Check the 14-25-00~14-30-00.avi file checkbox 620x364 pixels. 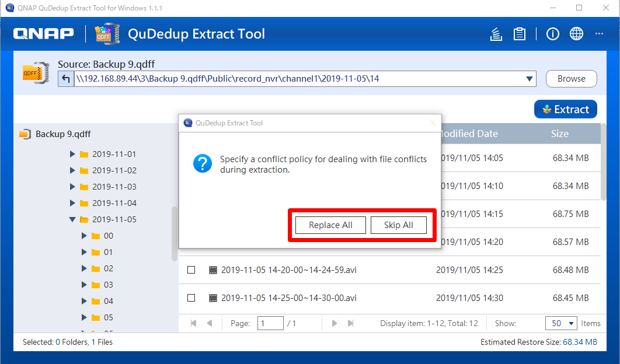coord(191,298)
